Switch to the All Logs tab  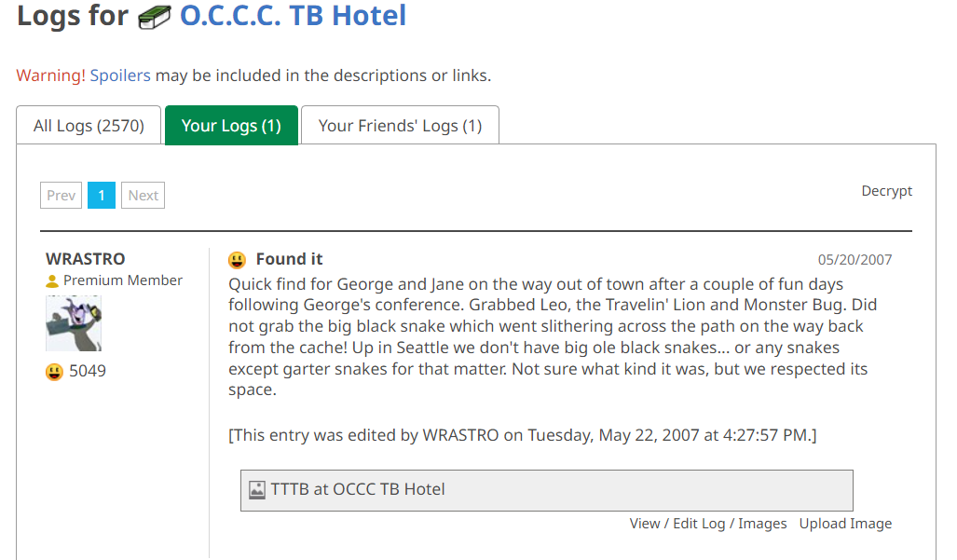[89, 126]
